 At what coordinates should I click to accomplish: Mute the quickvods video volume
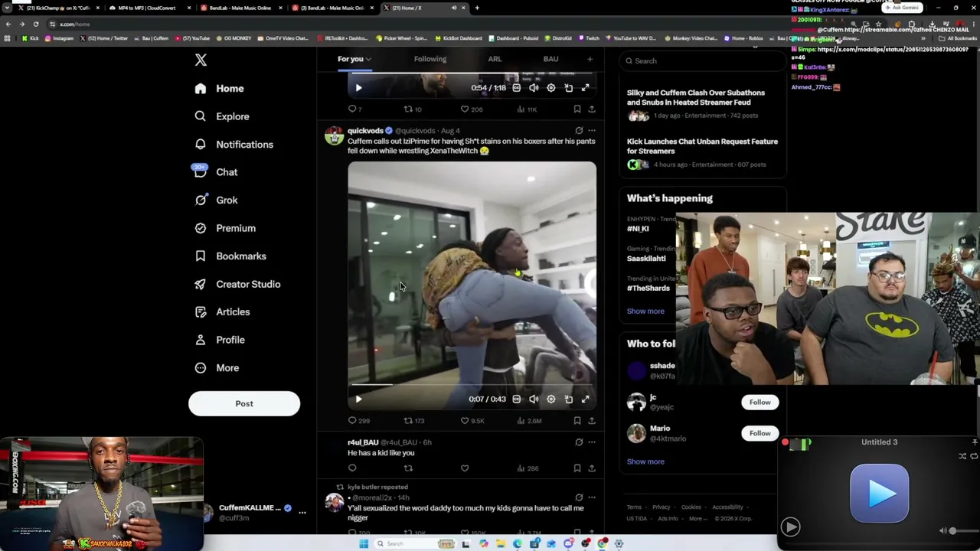534,399
